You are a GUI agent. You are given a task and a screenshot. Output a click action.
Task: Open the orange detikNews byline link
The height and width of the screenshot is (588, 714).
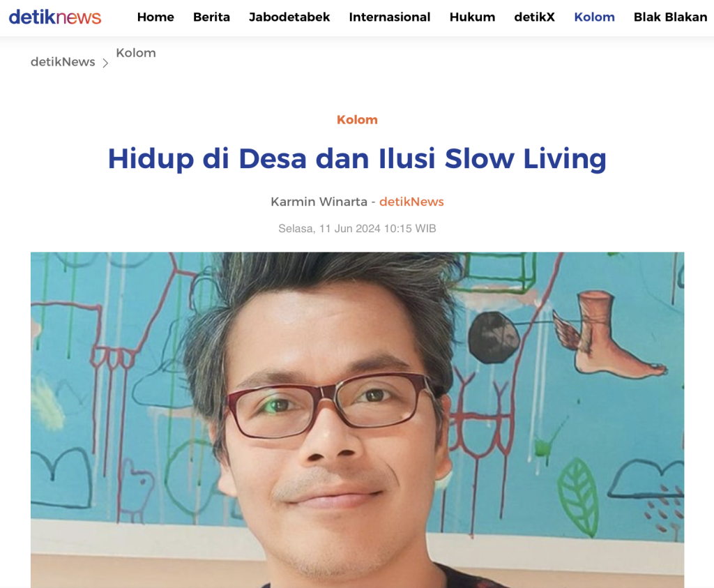click(x=411, y=202)
